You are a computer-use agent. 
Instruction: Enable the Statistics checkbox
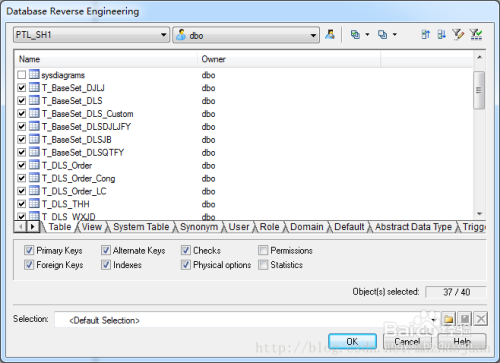(x=263, y=265)
